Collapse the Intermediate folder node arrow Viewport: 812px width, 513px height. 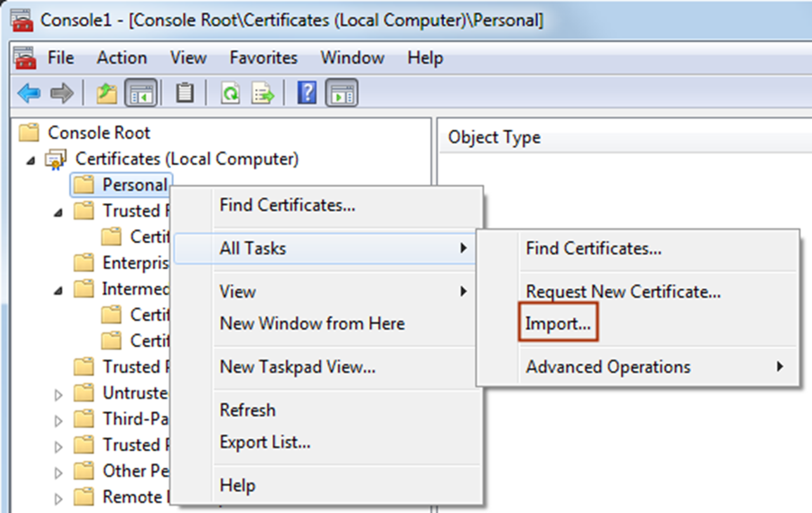tap(58, 290)
